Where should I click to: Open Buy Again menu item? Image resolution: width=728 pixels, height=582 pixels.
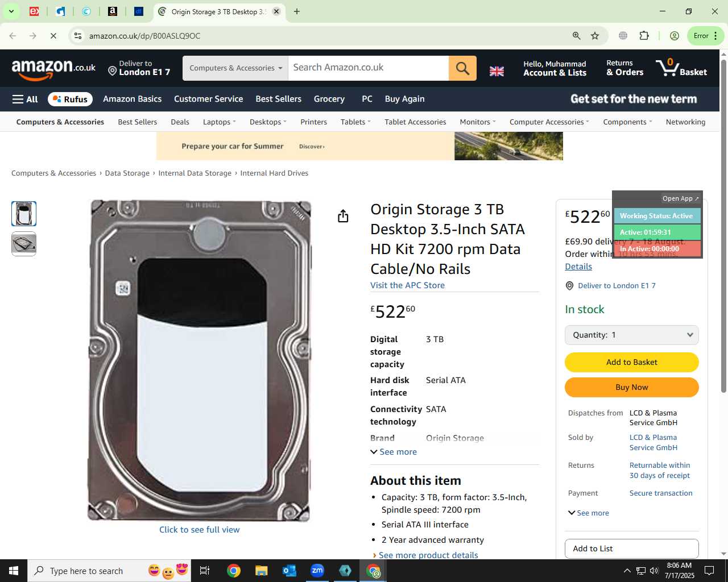click(404, 99)
